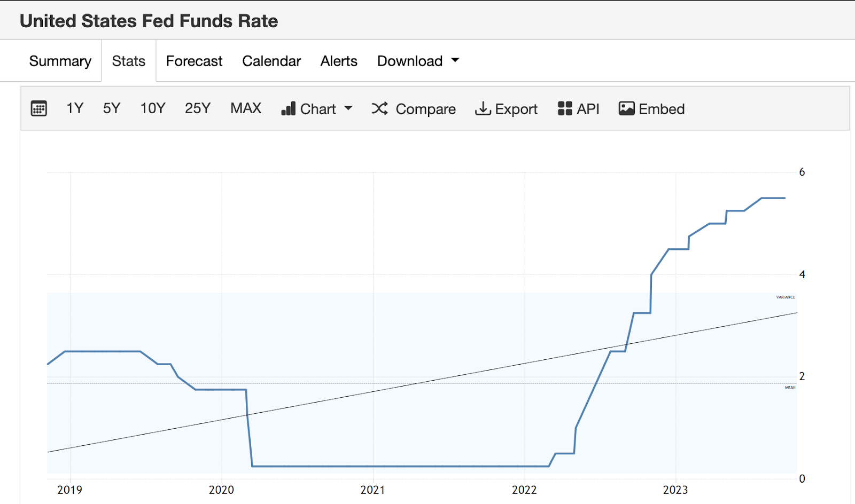Click the Compare shuffle icon

point(380,109)
